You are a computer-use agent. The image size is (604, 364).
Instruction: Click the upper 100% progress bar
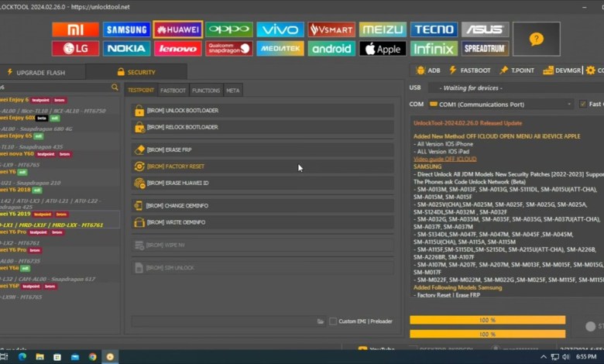coord(488,320)
